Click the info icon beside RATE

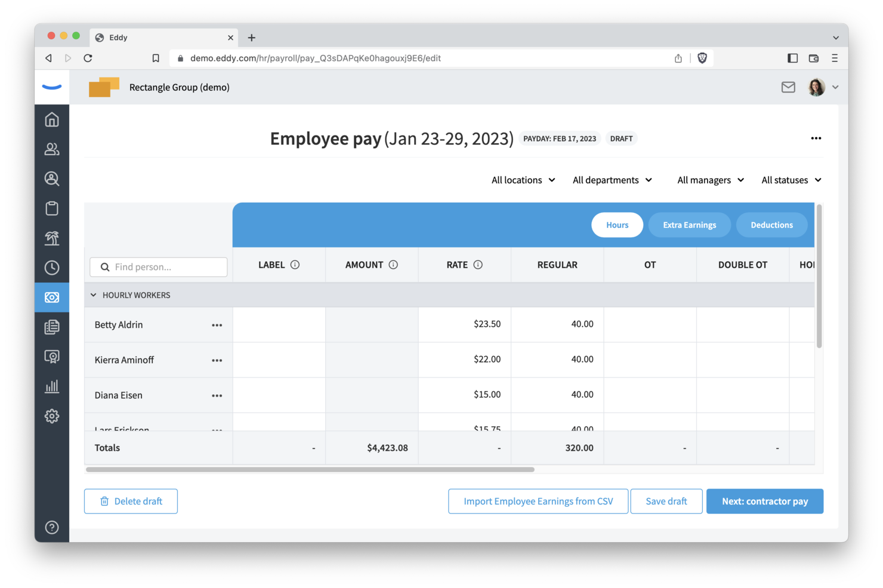[478, 265]
